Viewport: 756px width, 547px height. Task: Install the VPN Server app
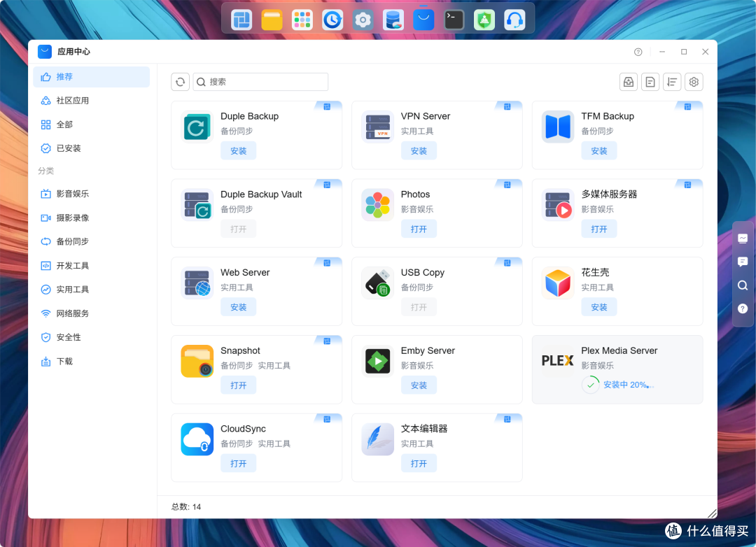[x=419, y=151]
